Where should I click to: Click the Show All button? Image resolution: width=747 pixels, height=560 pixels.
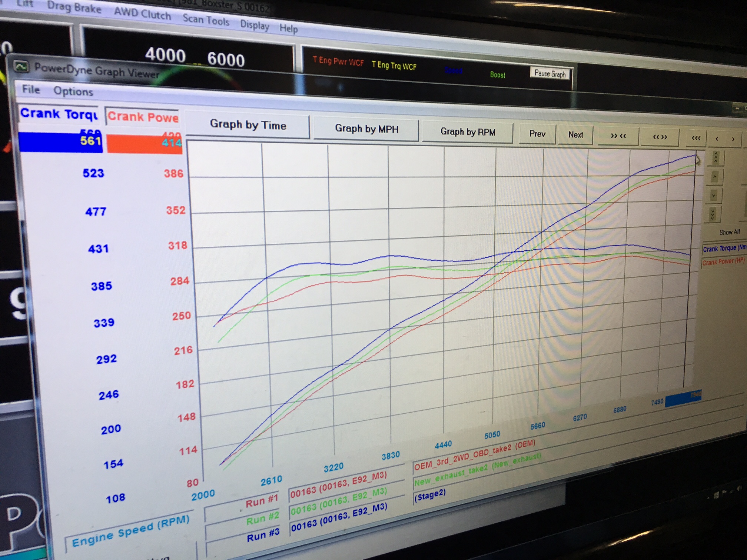pyautogui.click(x=730, y=232)
